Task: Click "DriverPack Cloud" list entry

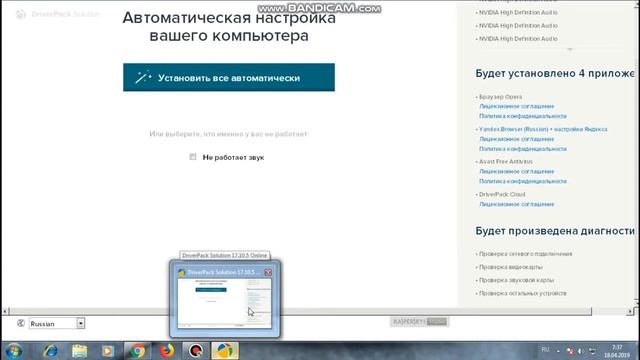Action: pos(502,194)
